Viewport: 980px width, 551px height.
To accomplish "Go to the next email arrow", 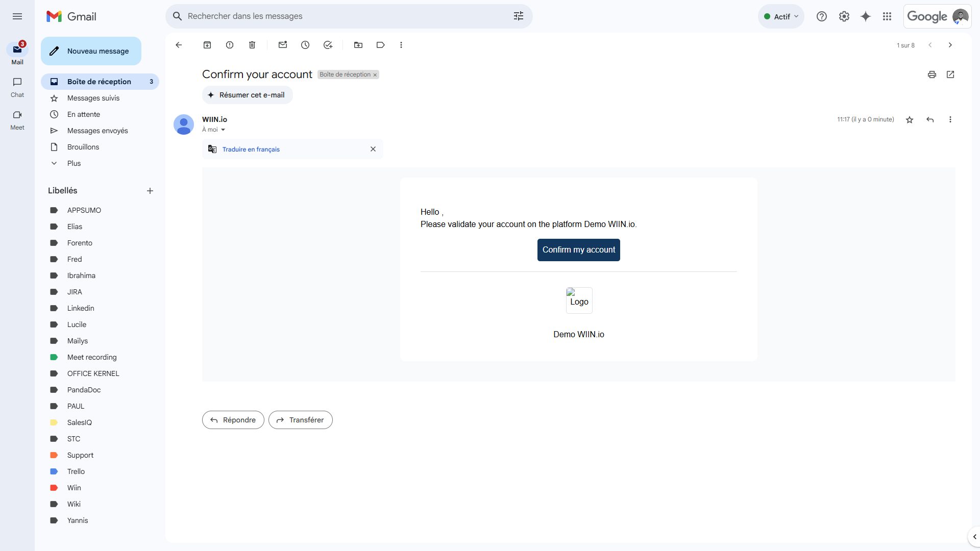I will pos(950,45).
